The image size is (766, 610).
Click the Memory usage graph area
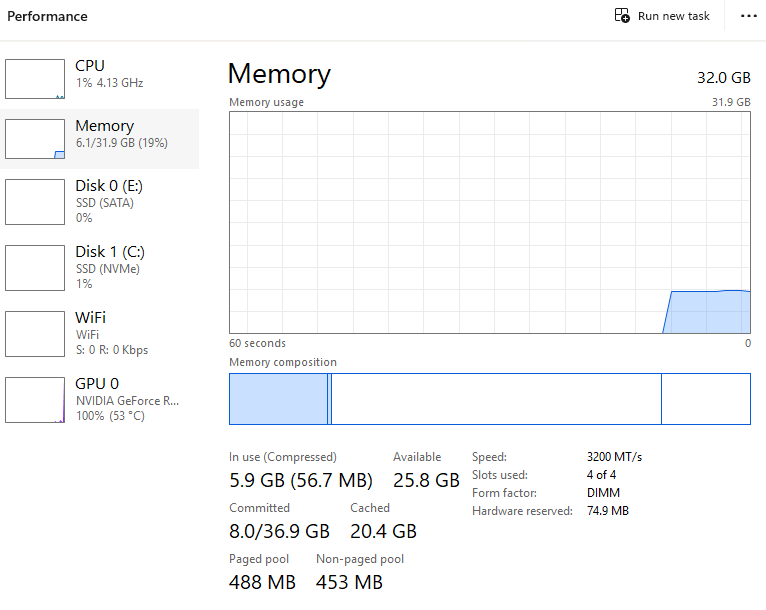click(x=489, y=222)
